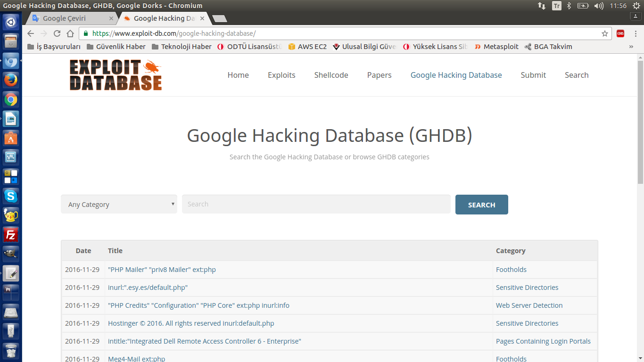
Task: Open "PHP Mailer" "priv8 Mailer" ext:php entry
Action: click(162, 270)
